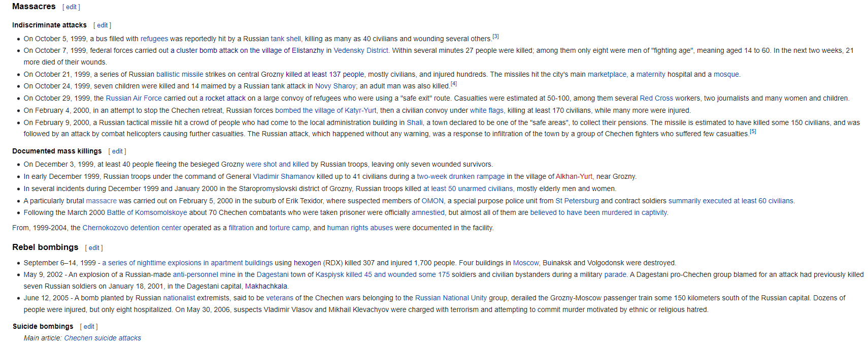Open the Battle of Komsomolskoye link
Viewport: 868px width, 344px height.
[x=147, y=213]
